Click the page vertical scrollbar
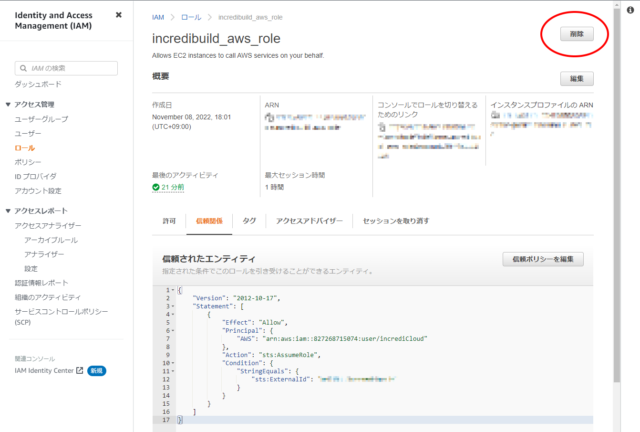 coord(617,196)
